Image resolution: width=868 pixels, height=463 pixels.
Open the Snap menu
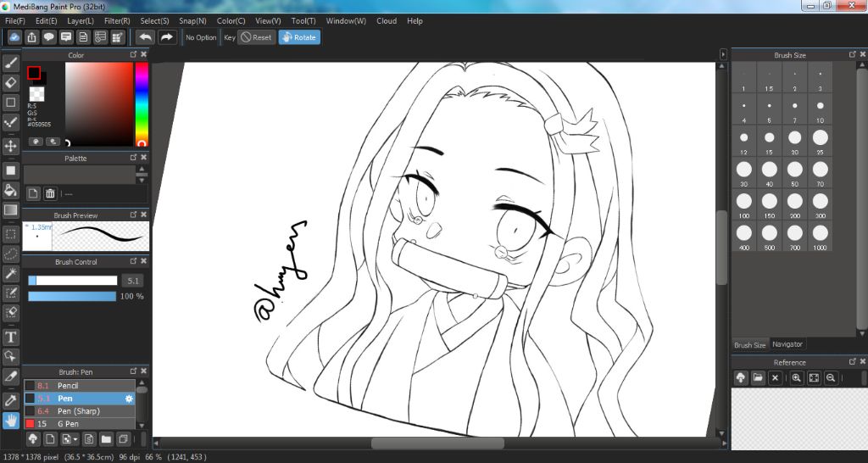click(x=192, y=21)
